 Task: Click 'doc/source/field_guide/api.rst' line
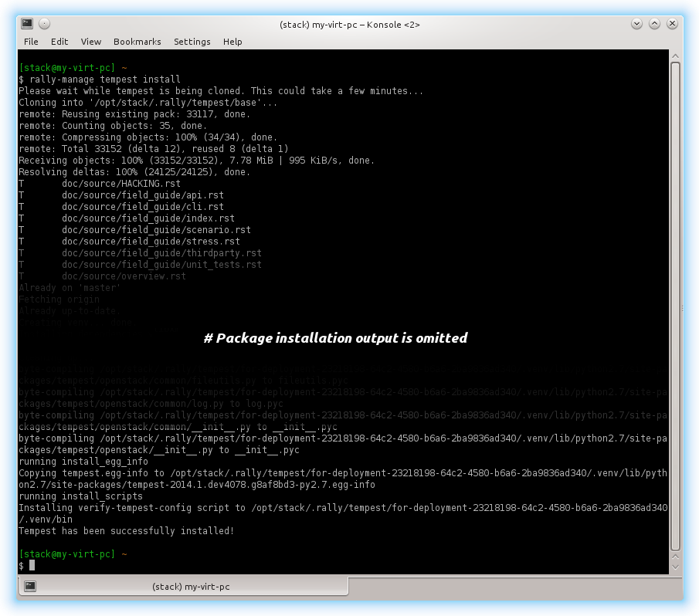click(121, 195)
